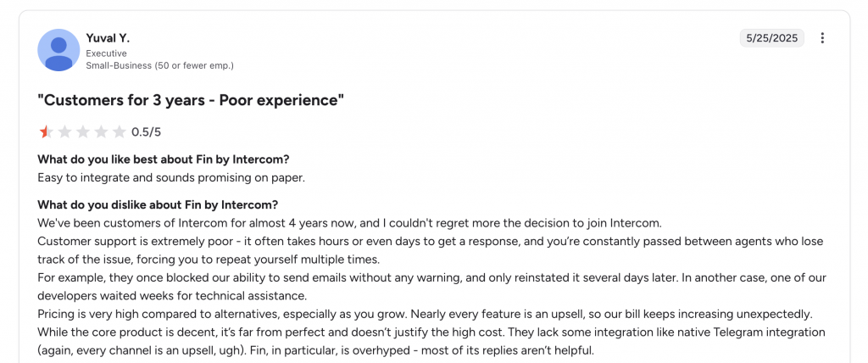Screen dimensions: 868x363
Task: Click the 5/25/2025 date badge
Action: (x=771, y=38)
